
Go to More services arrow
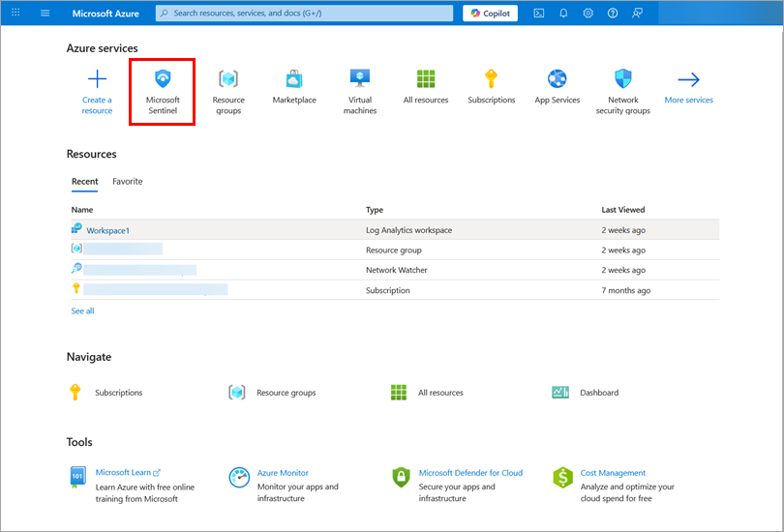(688, 81)
